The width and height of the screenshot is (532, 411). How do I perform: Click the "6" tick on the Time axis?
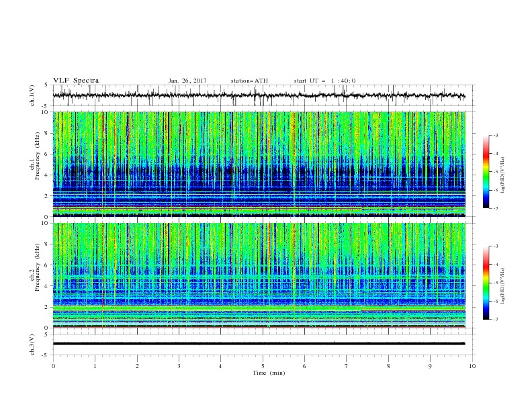304,366
